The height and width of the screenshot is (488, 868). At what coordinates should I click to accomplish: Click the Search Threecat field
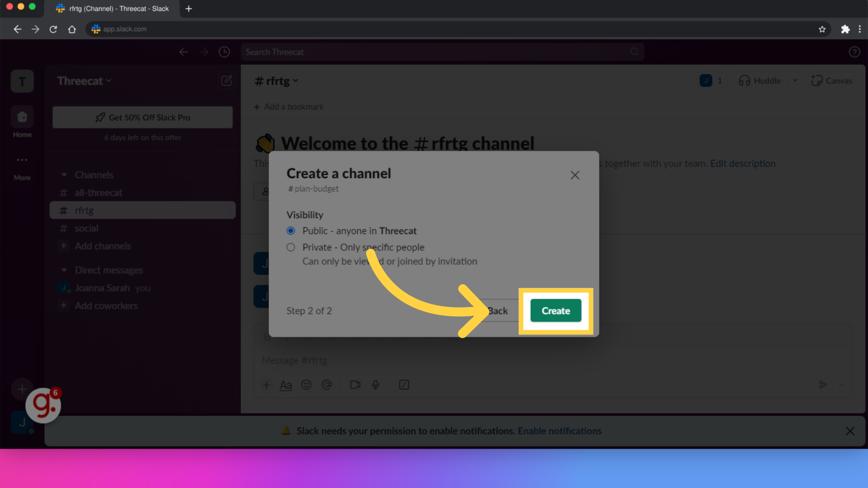pyautogui.click(x=442, y=52)
